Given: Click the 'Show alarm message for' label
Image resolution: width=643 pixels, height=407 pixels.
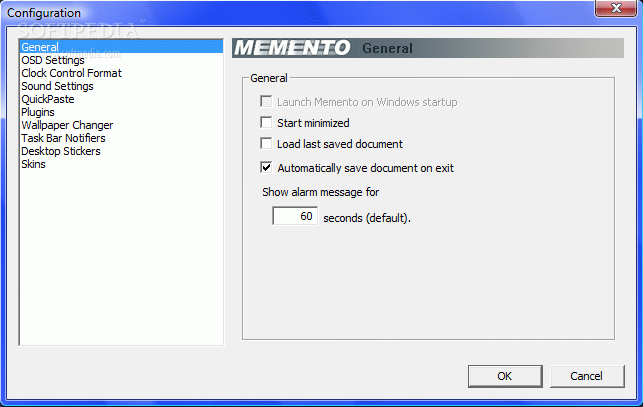Looking at the screenshot, I should [x=321, y=192].
